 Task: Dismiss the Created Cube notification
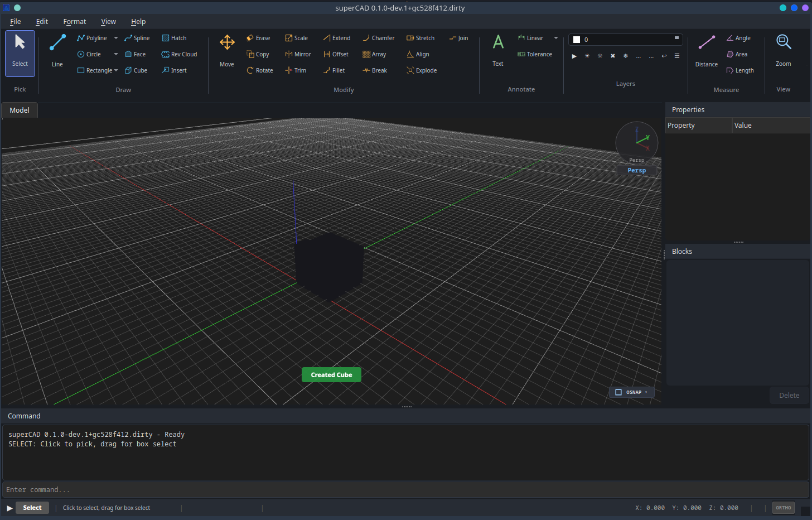coord(332,375)
